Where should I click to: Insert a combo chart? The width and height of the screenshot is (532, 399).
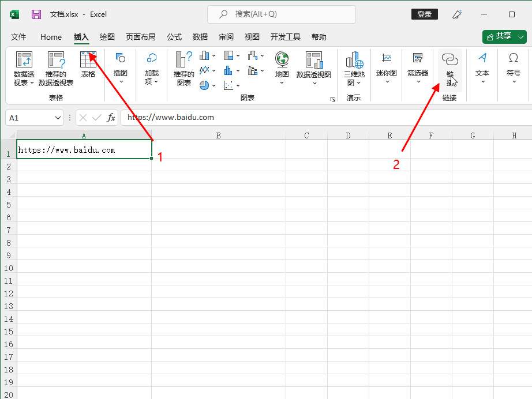pos(253,70)
